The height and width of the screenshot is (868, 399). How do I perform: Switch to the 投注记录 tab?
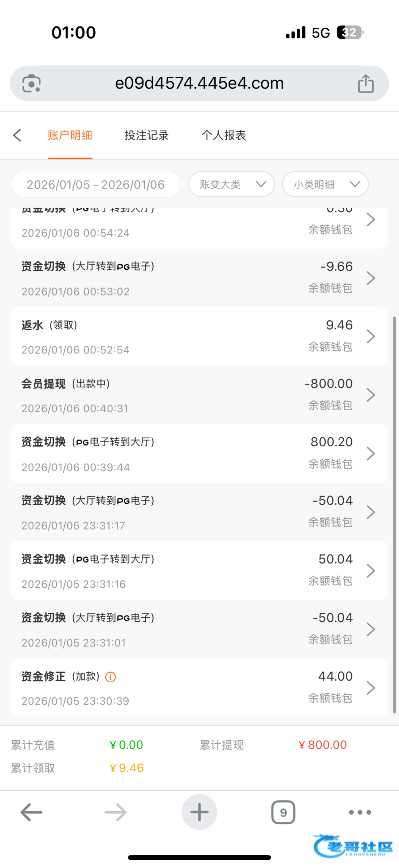click(147, 135)
